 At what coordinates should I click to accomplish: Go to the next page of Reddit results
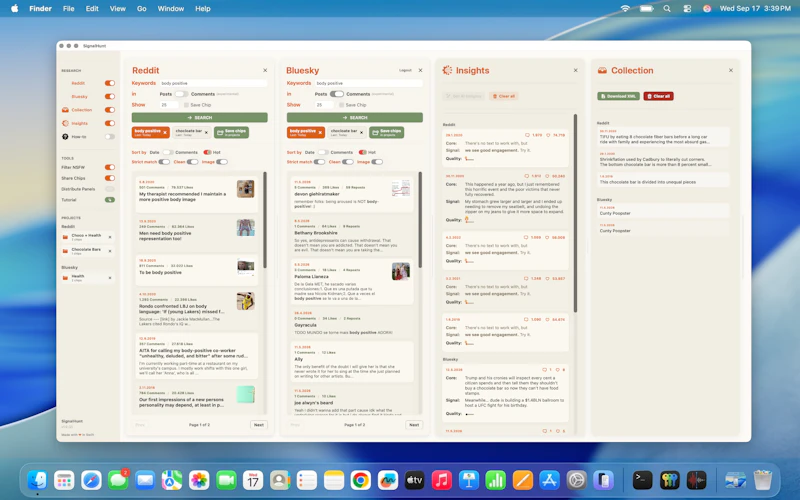259,424
